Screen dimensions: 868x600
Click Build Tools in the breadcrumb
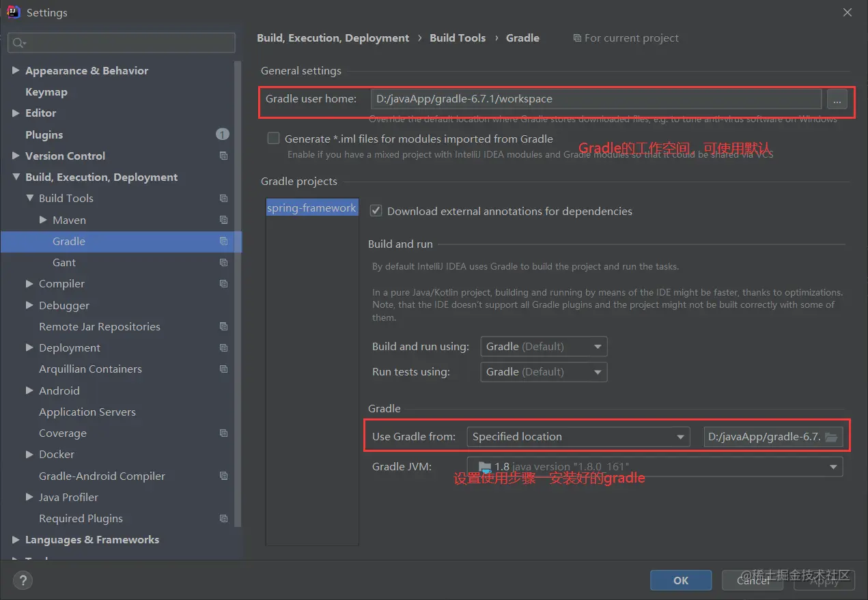[458, 38]
